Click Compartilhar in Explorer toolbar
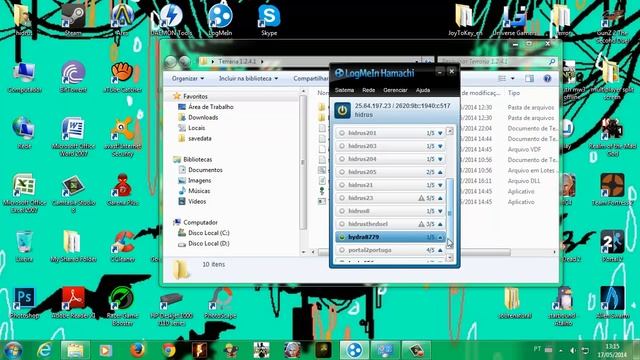 [311, 78]
